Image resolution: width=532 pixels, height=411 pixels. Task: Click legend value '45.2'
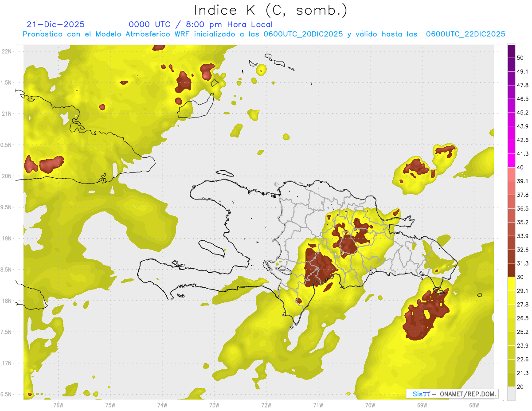(x=523, y=113)
